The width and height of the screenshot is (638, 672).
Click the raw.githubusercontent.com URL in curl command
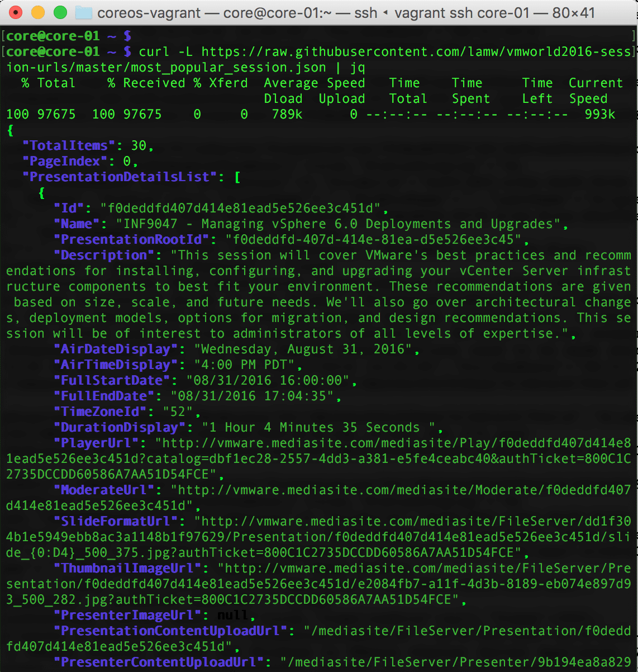click(x=320, y=60)
